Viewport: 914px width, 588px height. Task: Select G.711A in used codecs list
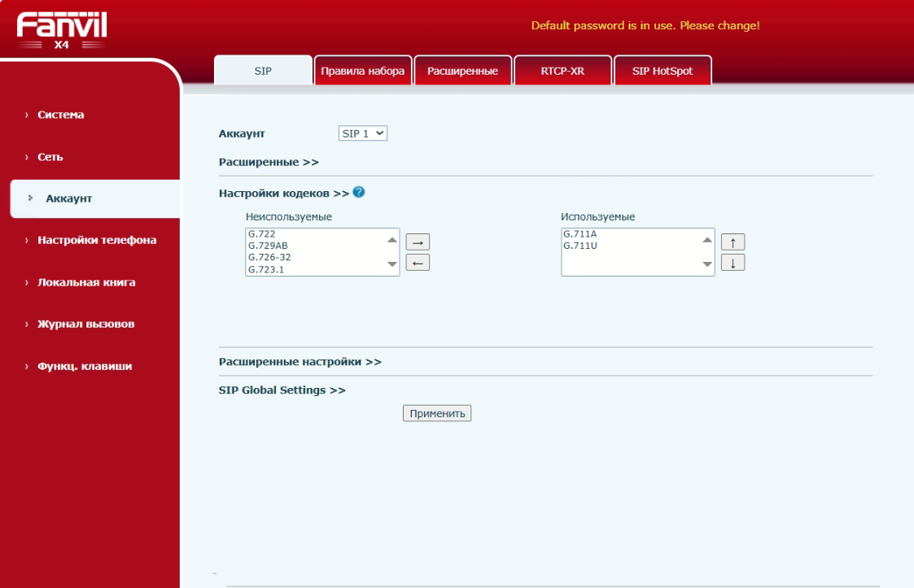(x=576, y=234)
